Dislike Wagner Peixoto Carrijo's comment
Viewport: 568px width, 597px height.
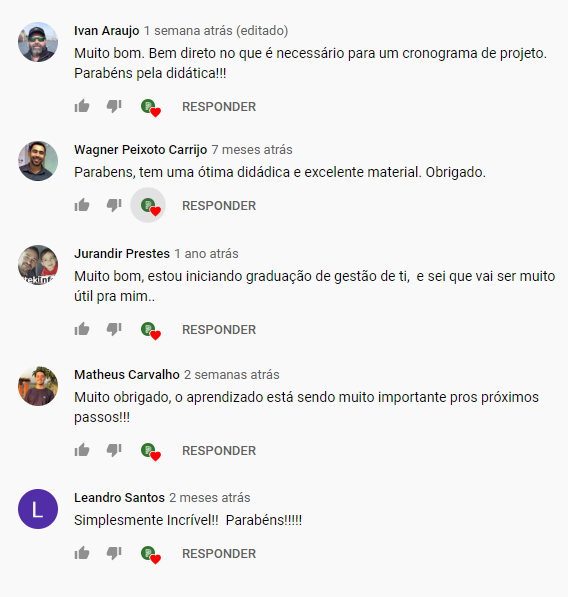[114, 205]
